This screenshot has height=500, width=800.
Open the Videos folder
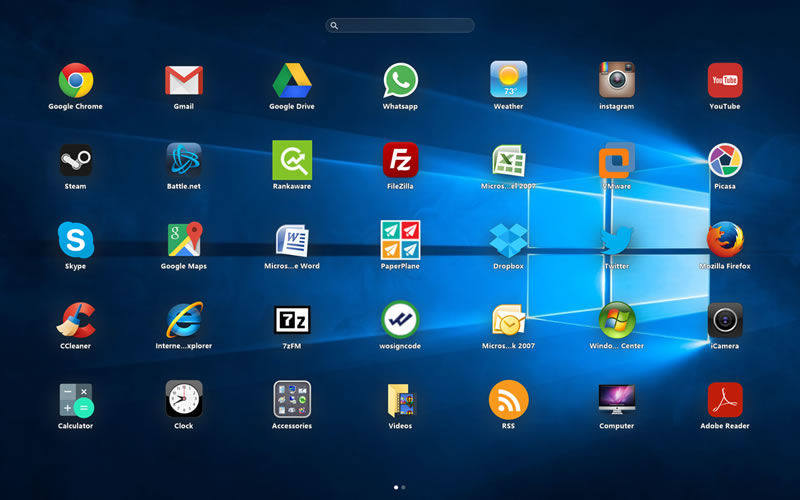tap(400, 399)
